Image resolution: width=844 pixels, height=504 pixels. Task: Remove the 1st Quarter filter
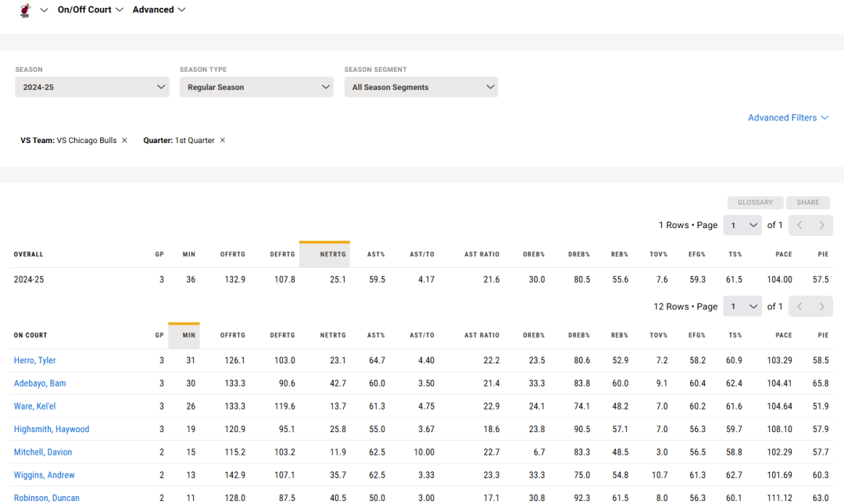tap(222, 140)
